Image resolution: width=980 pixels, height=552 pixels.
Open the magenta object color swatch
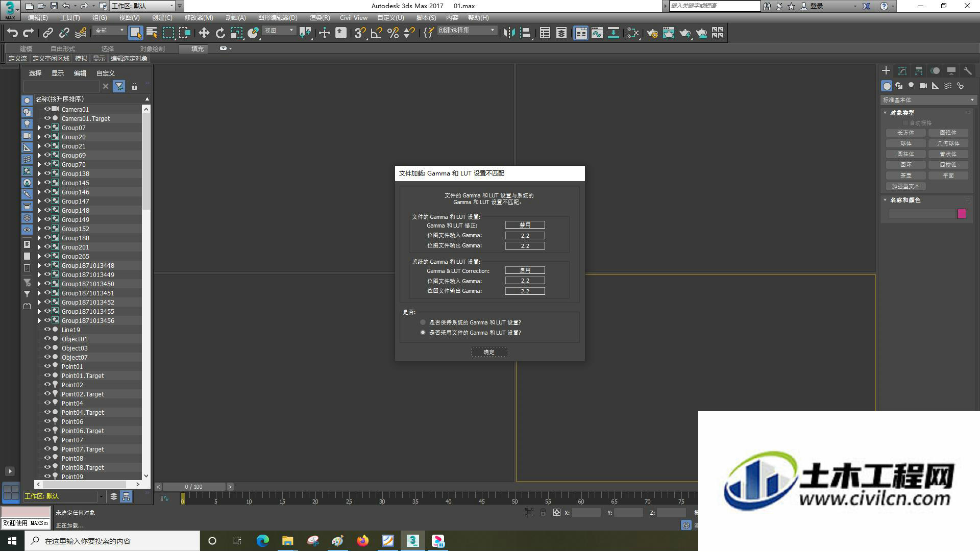[962, 214]
